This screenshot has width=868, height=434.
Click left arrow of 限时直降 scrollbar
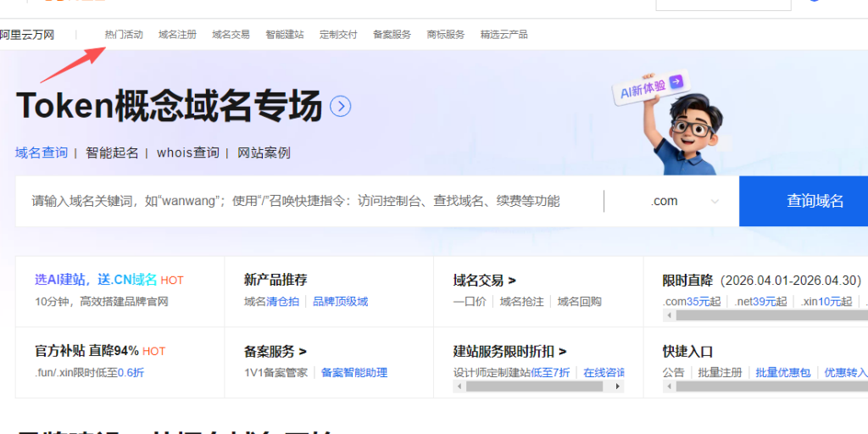point(669,315)
